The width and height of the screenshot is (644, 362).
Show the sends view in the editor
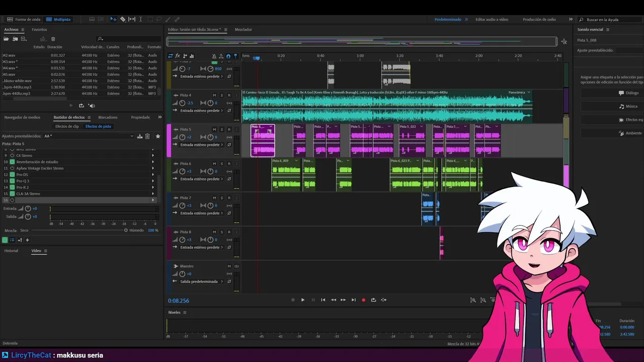click(x=185, y=56)
